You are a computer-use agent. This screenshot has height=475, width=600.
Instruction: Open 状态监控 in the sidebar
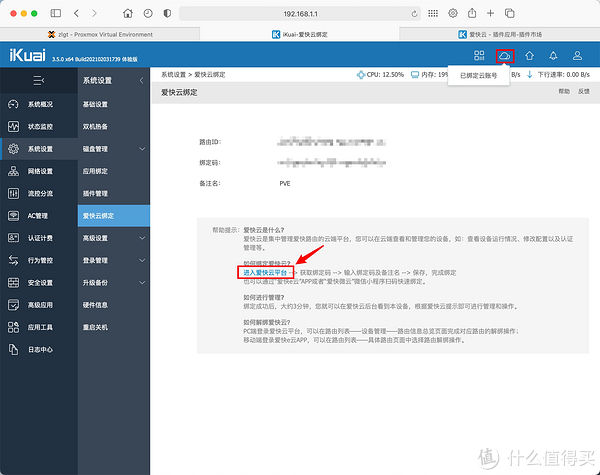coord(39,126)
